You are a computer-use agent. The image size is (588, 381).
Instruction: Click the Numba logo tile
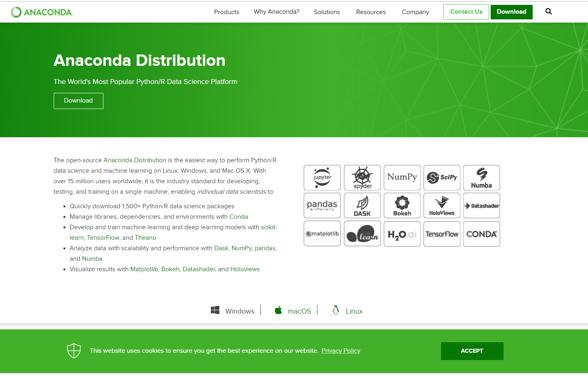point(481,178)
